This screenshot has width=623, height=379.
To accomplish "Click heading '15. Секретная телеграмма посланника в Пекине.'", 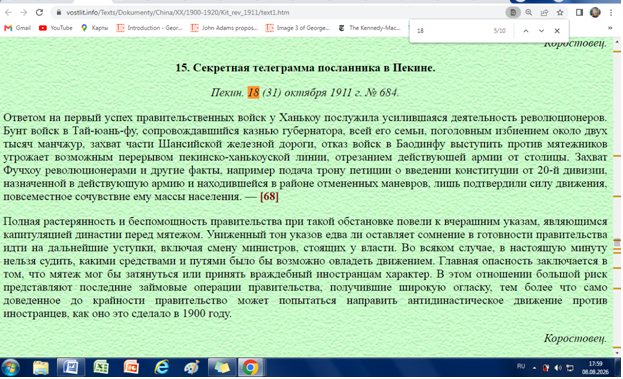I will pyautogui.click(x=306, y=68).
